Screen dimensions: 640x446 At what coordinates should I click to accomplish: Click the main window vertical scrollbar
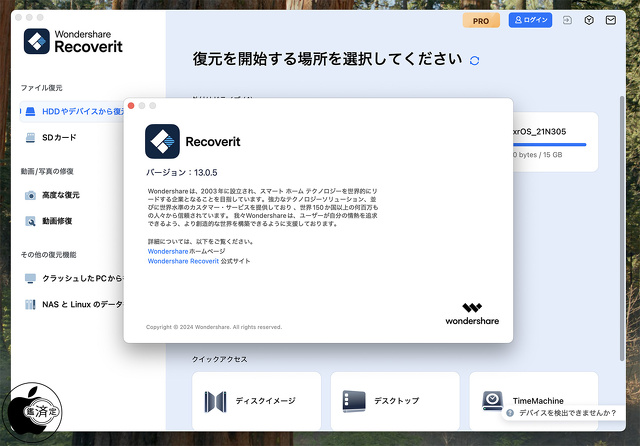coord(622,229)
